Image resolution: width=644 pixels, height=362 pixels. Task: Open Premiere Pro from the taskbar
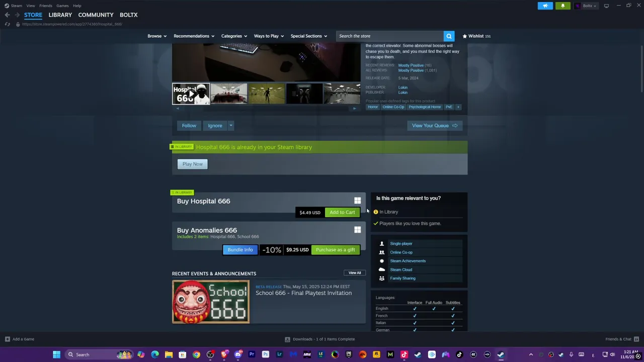click(252, 354)
